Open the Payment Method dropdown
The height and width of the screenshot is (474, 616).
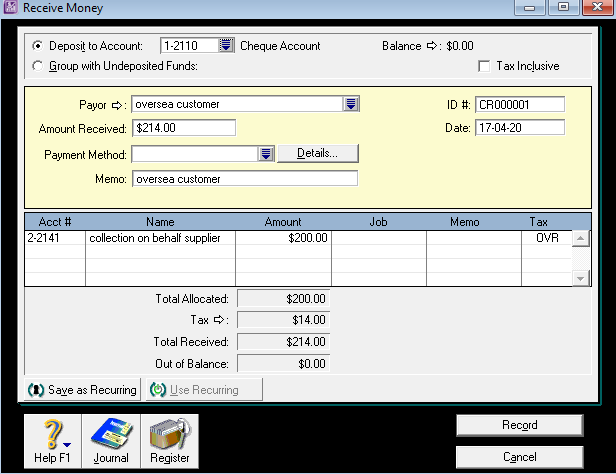click(266, 154)
